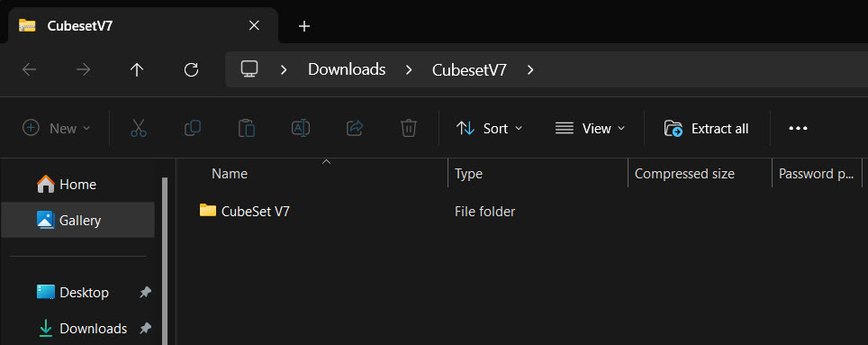Image resolution: width=868 pixels, height=345 pixels.
Task: Open the View dropdown menu
Action: 590,129
